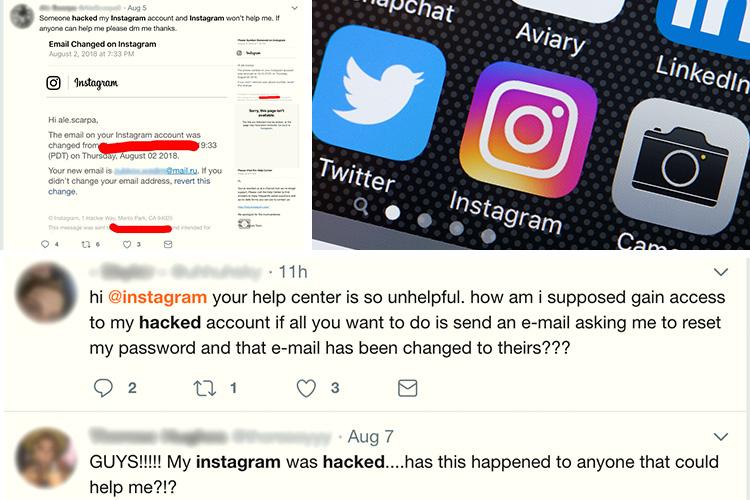Expand options chevron on 11h tweet
The width and height of the screenshot is (750, 500).
720,272
